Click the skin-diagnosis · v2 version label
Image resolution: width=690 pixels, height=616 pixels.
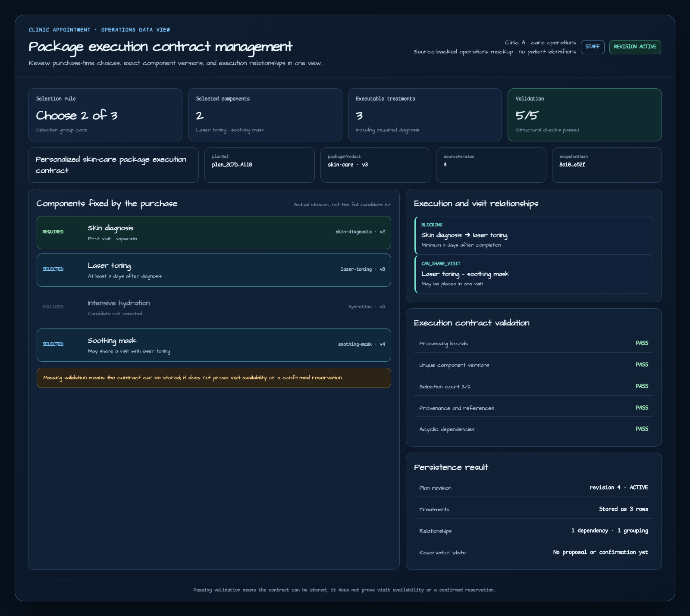360,232
